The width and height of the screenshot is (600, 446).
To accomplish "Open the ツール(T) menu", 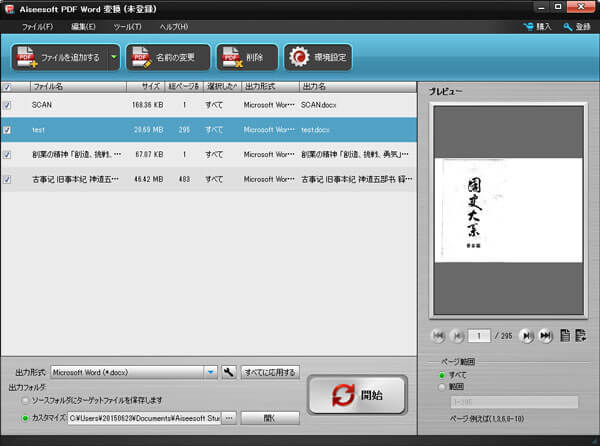I will pos(128,26).
